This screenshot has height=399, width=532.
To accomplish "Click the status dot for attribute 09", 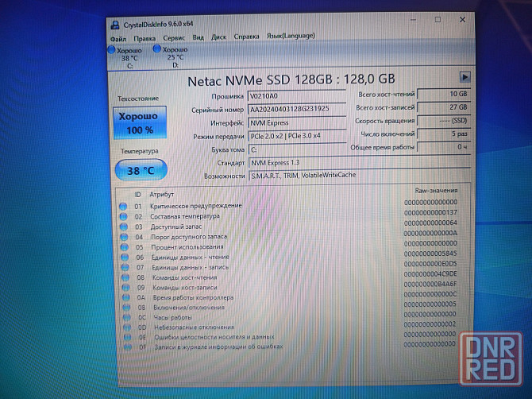I will coord(126,288).
